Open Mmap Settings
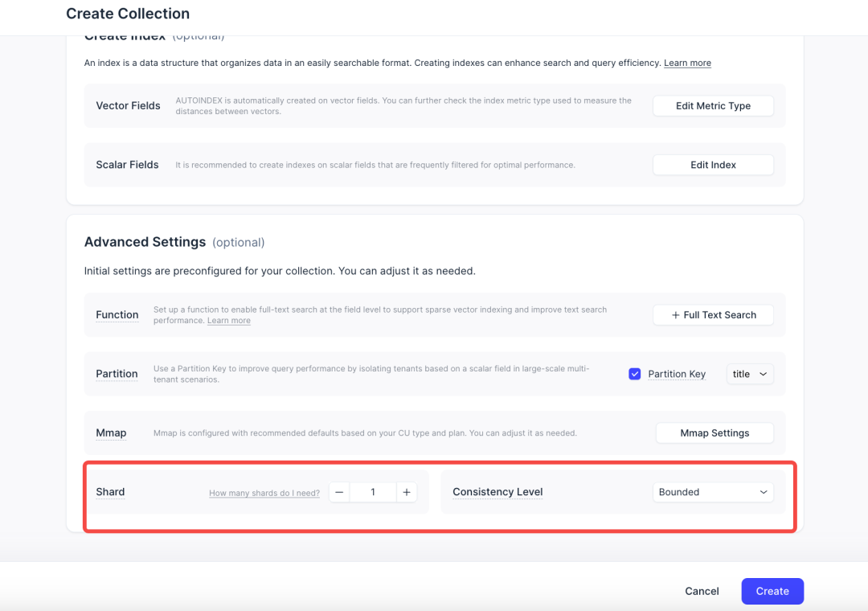This screenshot has width=868, height=611. [x=714, y=433]
